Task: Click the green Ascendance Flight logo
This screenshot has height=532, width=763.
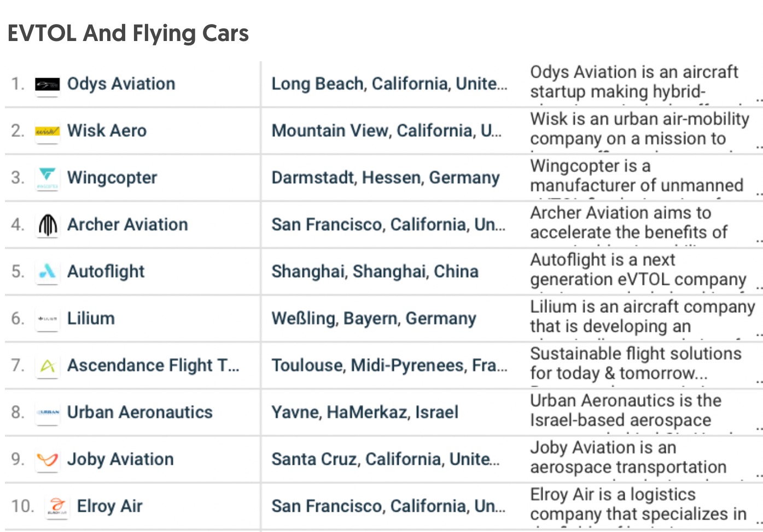Action: click(47, 366)
